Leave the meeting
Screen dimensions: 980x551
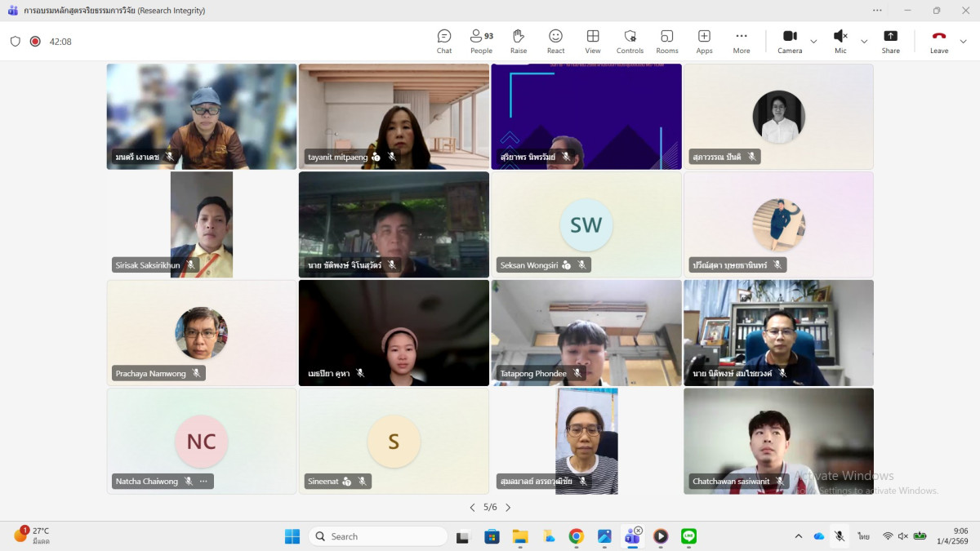click(939, 41)
